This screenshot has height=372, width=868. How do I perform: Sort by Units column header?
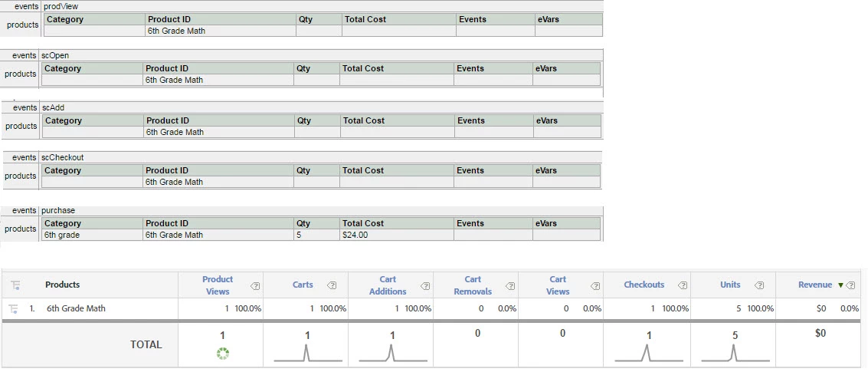(730, 285)
